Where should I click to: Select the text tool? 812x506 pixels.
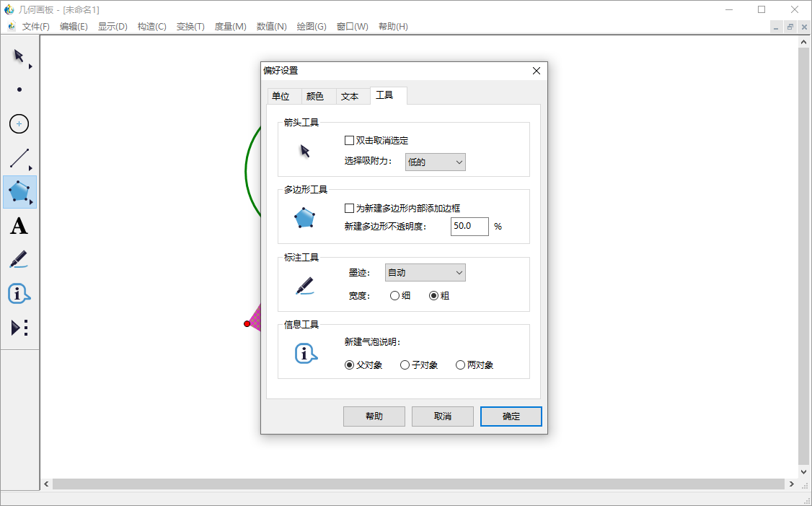click(x=19, y=226)
